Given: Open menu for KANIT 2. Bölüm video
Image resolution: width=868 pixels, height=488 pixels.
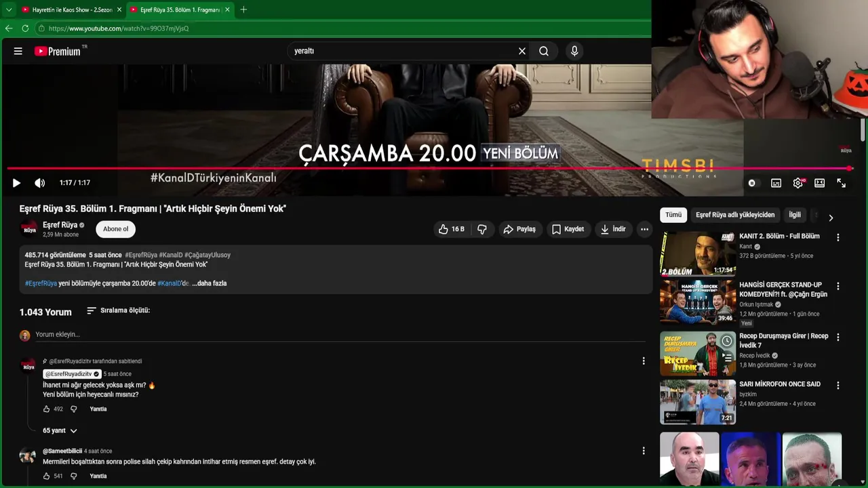Looking at the screenshot, I should 837,238.
